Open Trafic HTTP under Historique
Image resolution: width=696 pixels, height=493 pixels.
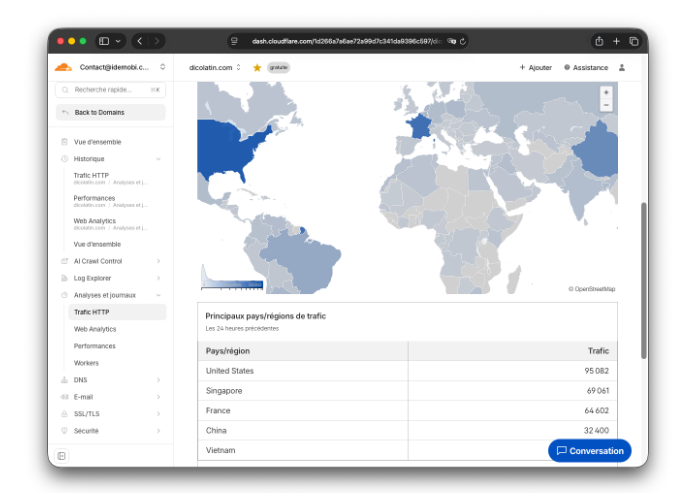[111, 178]
